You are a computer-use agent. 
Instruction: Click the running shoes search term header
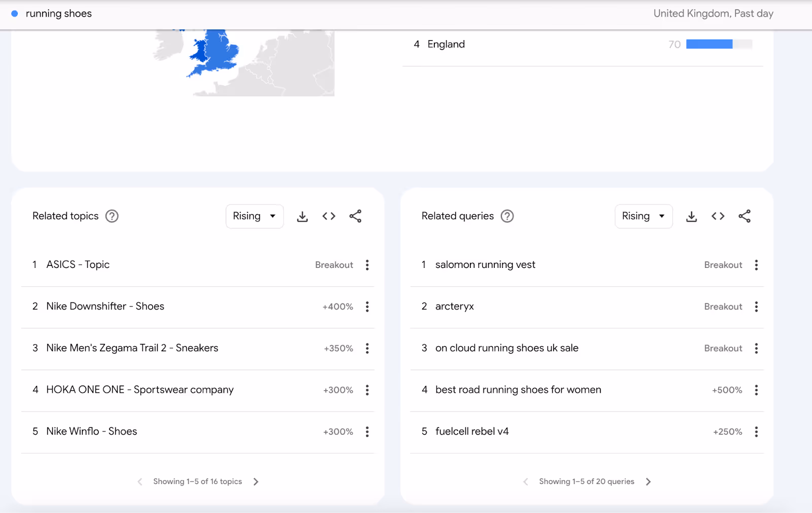click(x=59, y=14)
